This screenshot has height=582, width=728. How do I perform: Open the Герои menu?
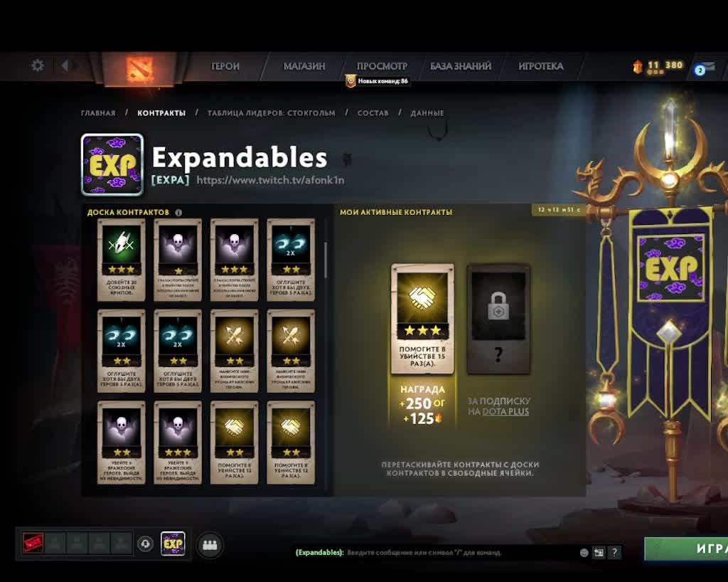click(x=225, y=66)
